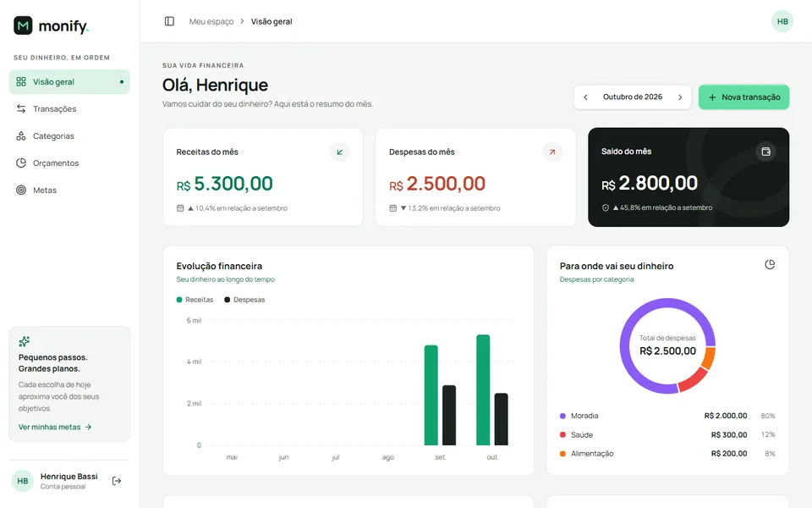The height and width of the screenshot is (508, 812).
Task: Click Henrique Bassi account name
Action: pyautogui.click(x=69, y=477)
